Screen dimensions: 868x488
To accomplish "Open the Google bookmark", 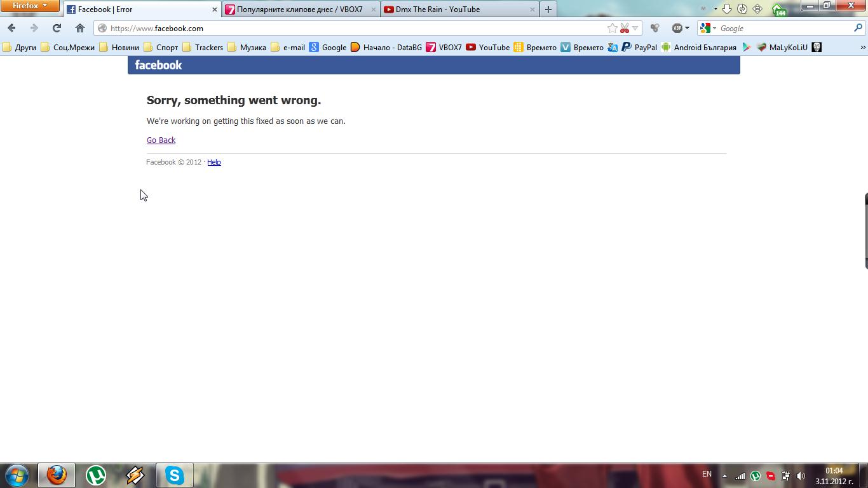I will [x=328, y=47].
